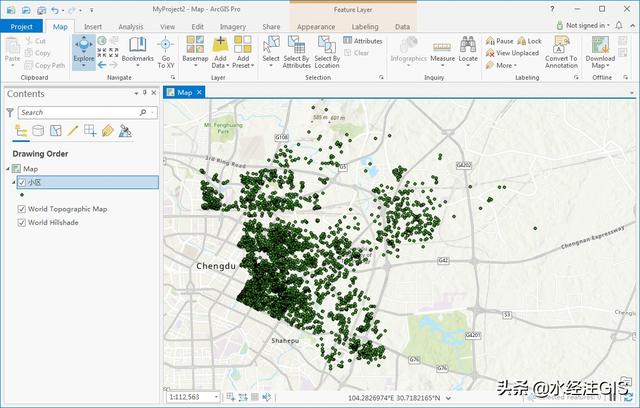Open the Project tab
Screen dimensions: 640x408
21,27
